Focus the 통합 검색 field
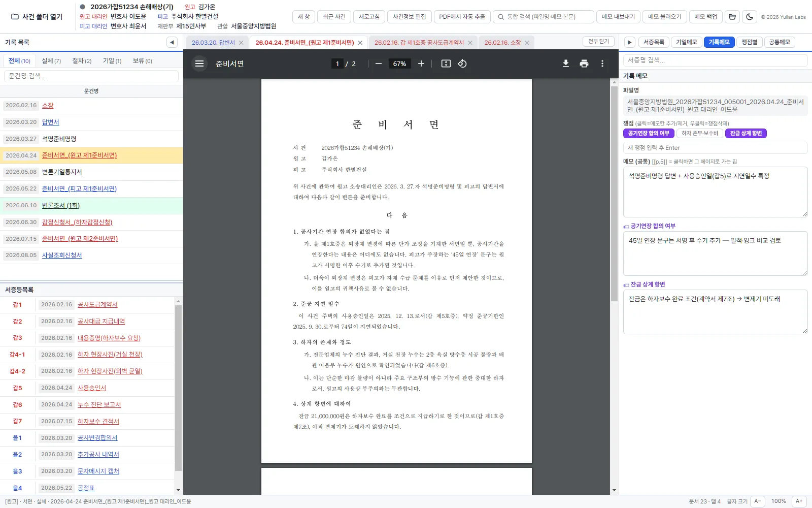Screen dimensions: 812x508 [544, 17]
